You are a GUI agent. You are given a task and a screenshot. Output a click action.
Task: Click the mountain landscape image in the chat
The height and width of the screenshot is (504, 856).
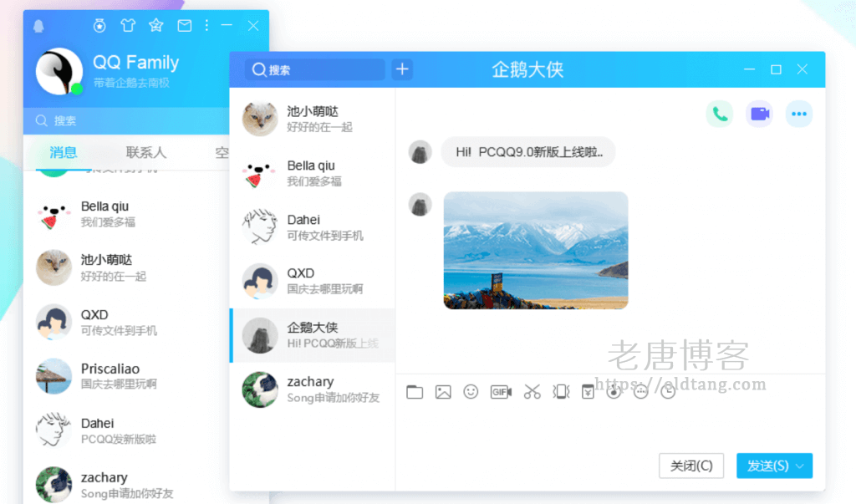pyautogui.click(x=535, y=251)
